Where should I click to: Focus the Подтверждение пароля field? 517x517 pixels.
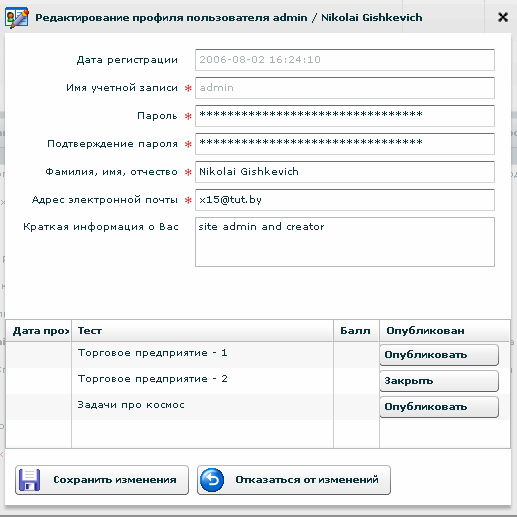click(x=345, y=144)
